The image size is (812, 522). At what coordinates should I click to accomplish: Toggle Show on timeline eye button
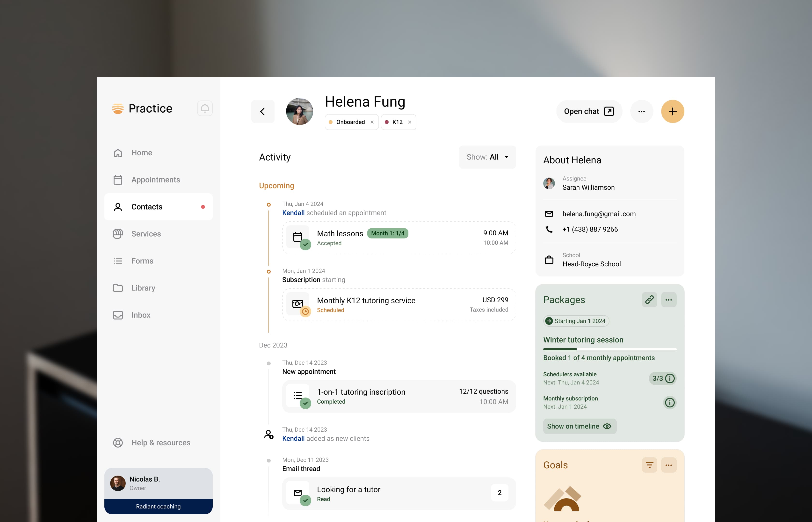pos(580,426)
